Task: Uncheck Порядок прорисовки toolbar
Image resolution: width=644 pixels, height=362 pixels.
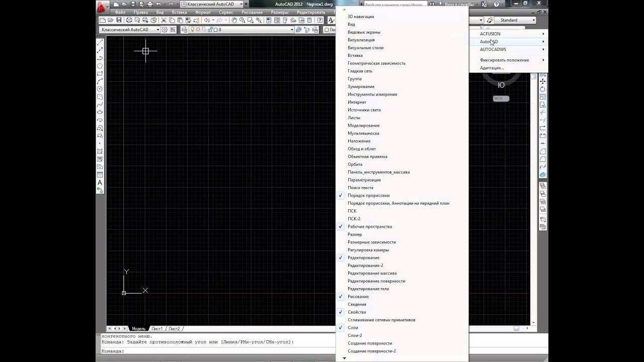Action: coord(401,195)
